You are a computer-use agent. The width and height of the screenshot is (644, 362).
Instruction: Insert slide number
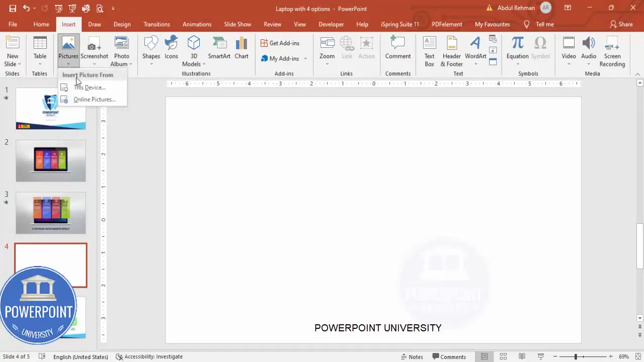pos(493,51)
